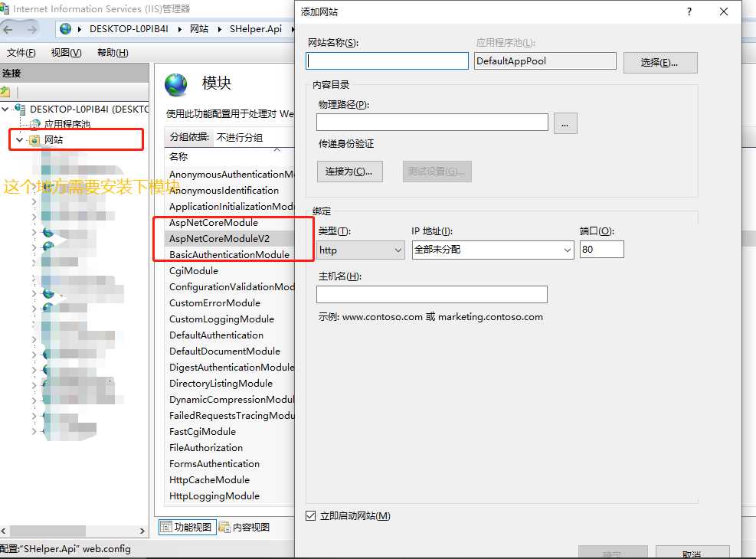Click the IIS Manager title bar icon
The height and width of the screenshot is (559, 756).
pyautogui.click(x=5, y=8)
